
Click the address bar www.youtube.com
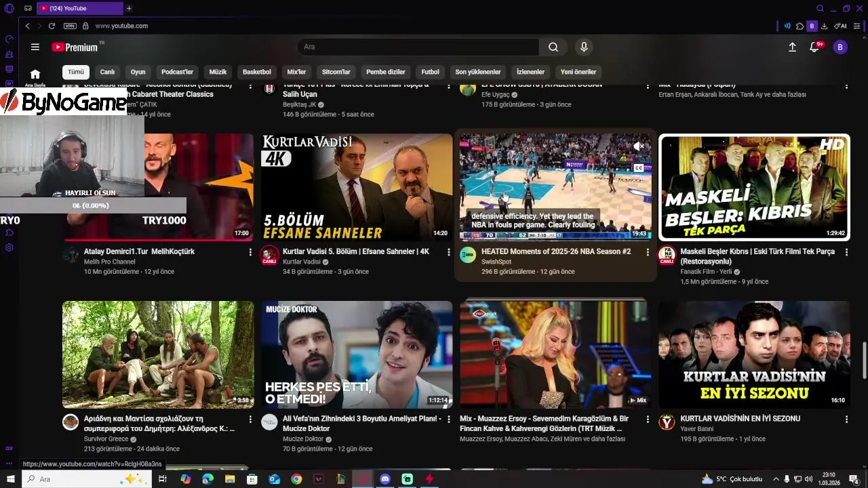click(121, 26)
